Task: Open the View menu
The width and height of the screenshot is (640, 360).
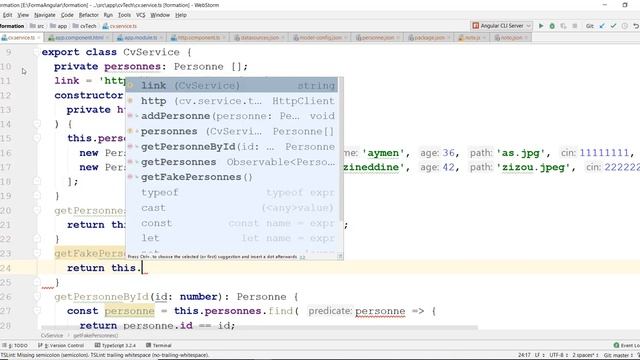Action: (23, 15)
